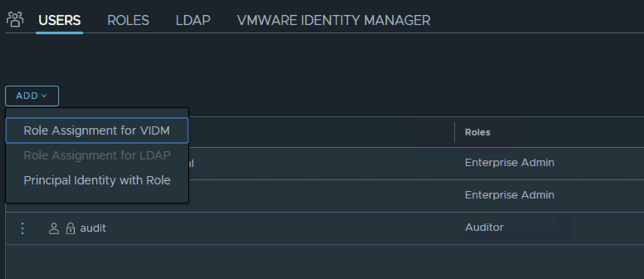
Task: Choose Role Assignment for VIDM
Action: coord(97,130)
